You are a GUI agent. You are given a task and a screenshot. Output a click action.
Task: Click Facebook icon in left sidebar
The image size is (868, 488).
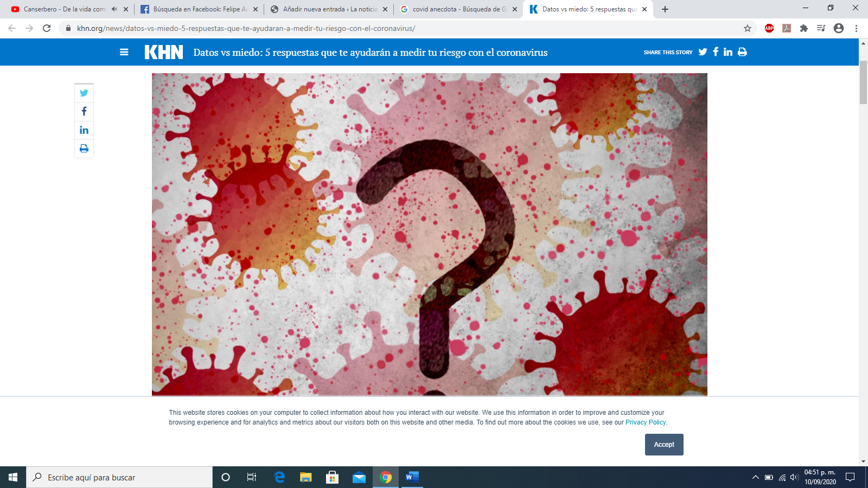pos(84,112)
